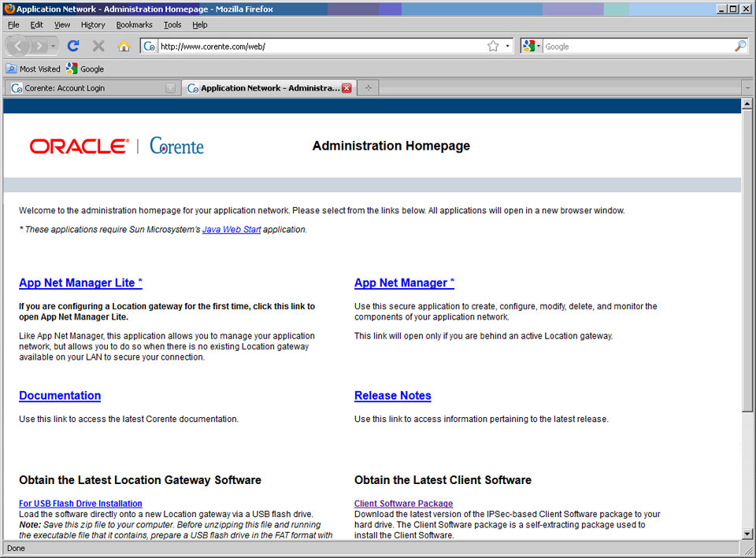Image resolution: width=756 pixels, height=558 pixels.
Task: Click the Stop loading X icon
Action: (98, 46)
